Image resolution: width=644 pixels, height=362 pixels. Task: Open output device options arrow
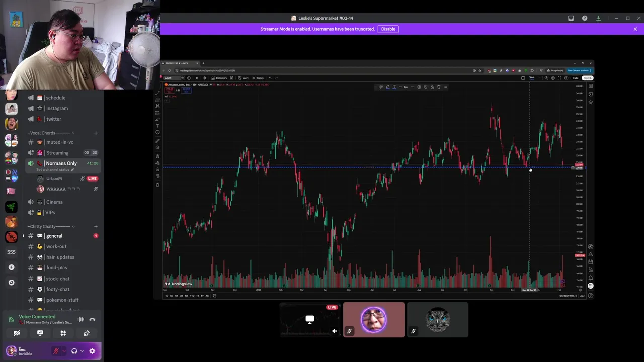(x=82, y=351)
